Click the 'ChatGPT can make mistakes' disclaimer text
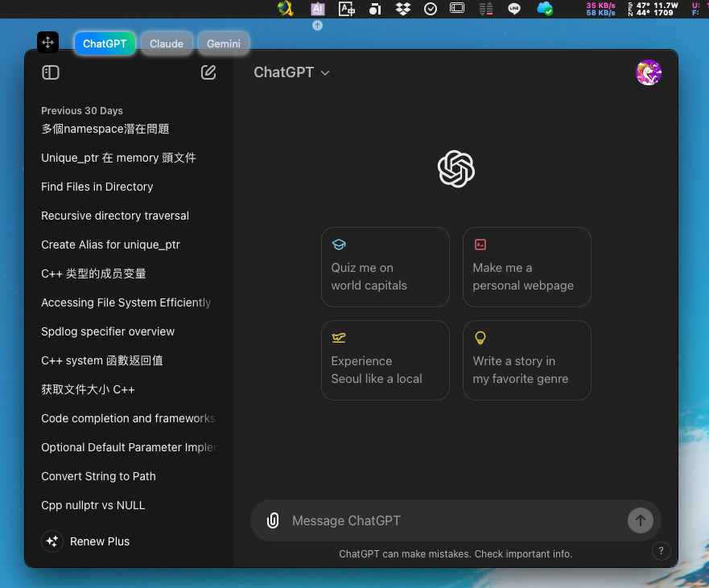This screenshot has height=588, width=709. point(455,554)
